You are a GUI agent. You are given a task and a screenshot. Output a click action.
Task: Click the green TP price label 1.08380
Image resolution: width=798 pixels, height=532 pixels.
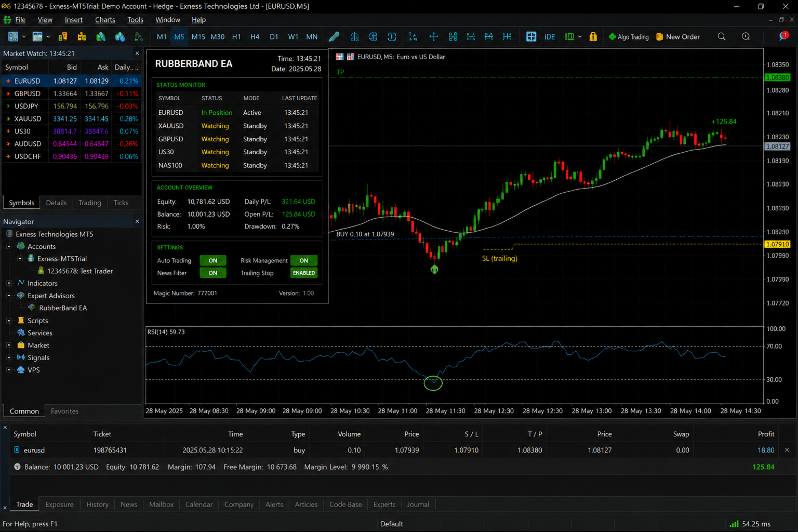pos(777,77)
